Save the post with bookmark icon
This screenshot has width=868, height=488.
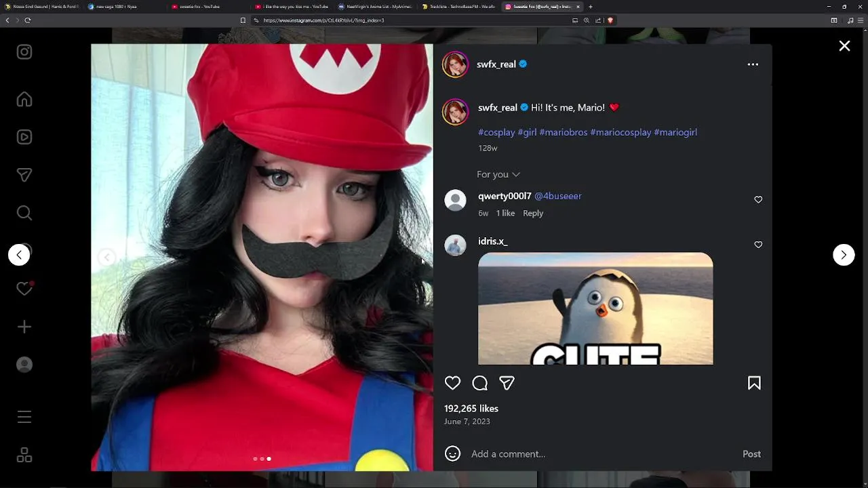(x=754, y=383)
